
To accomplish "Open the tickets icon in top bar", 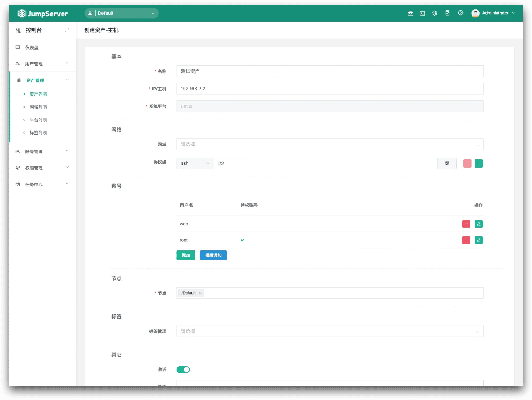I will coord(410,13).
